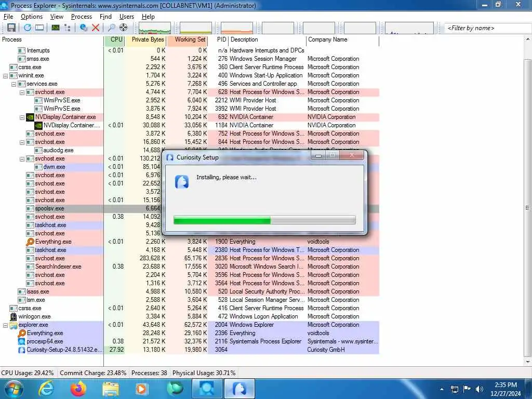Click the red Kill Process icon

pyautogui.click(x=96, y=28)
